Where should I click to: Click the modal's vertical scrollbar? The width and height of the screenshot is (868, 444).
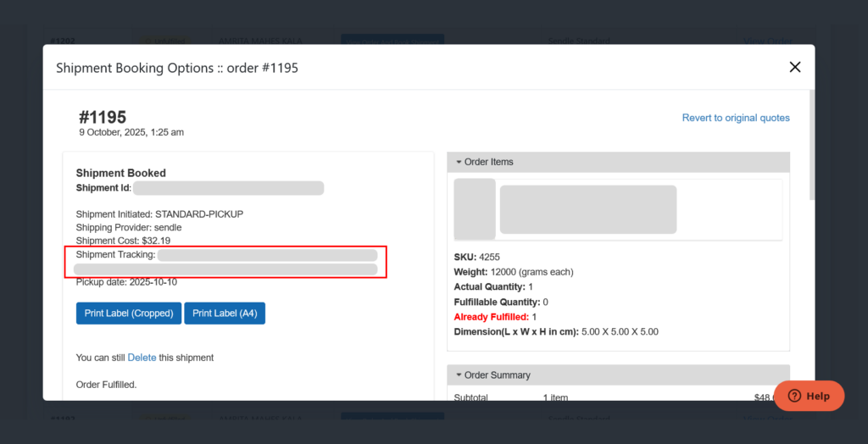[811, 144]
